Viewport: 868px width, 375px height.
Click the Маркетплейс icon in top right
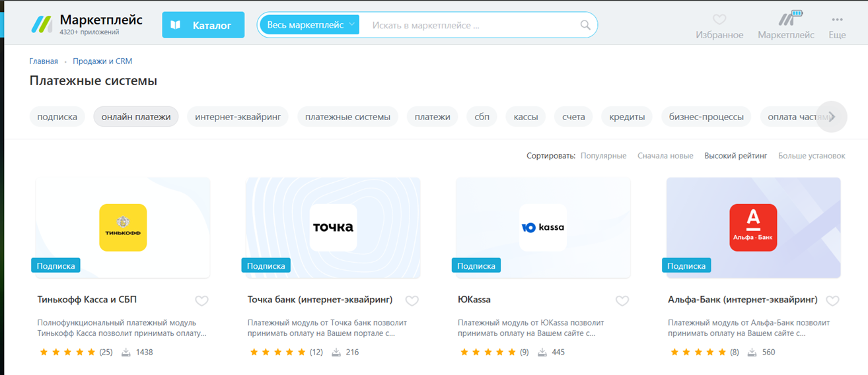pos(785,18)
